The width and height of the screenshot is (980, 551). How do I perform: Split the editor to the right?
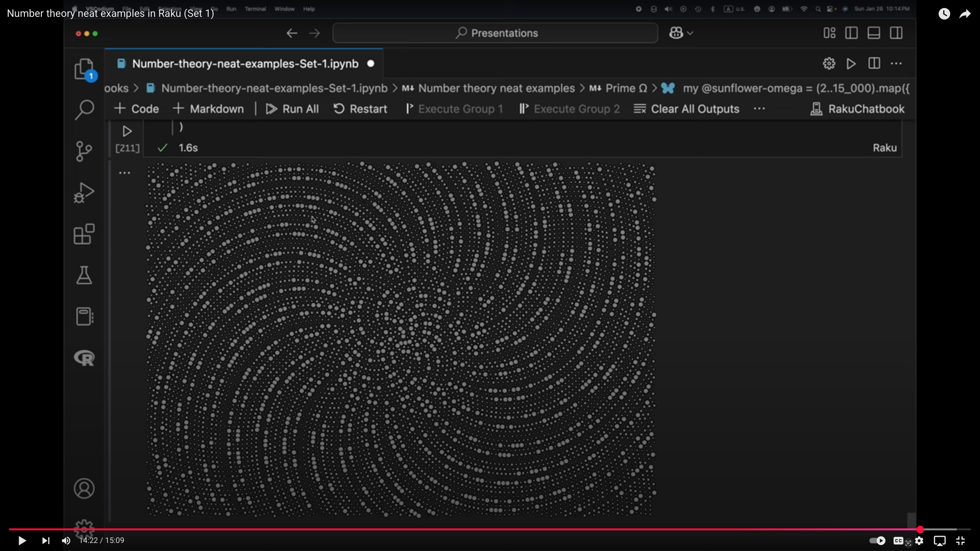click(874, 64)
